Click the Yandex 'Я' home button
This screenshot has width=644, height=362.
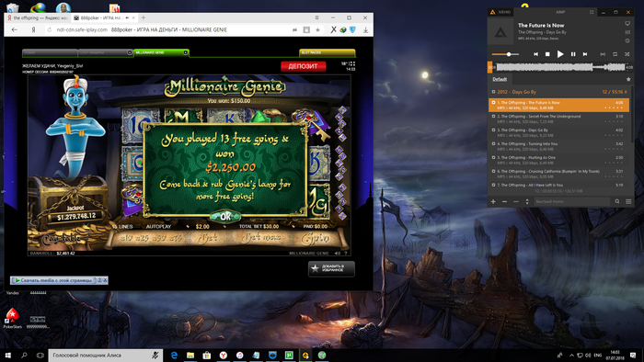33,30
